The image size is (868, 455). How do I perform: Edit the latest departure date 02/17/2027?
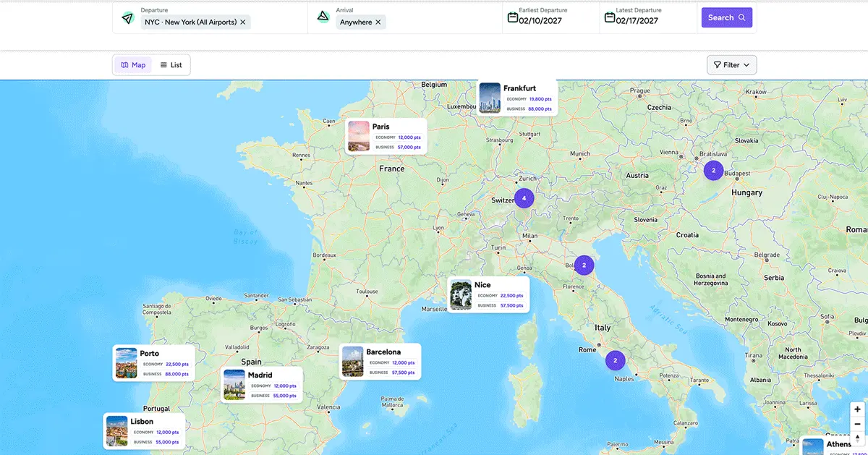click(x=637, y=21)
